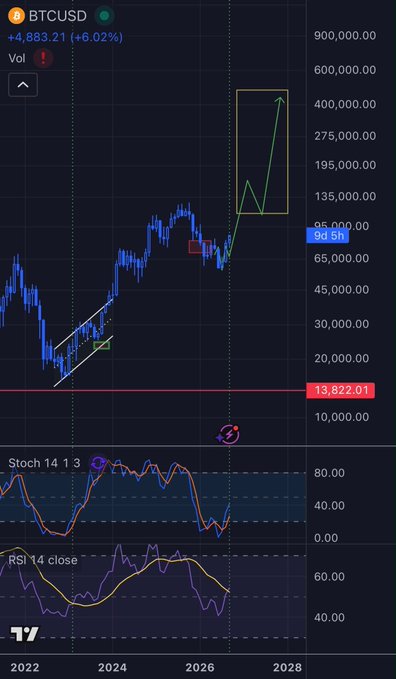Click the TradingView logo
The height and width of the screenshot is (679, 396).
tap(24, 634)
